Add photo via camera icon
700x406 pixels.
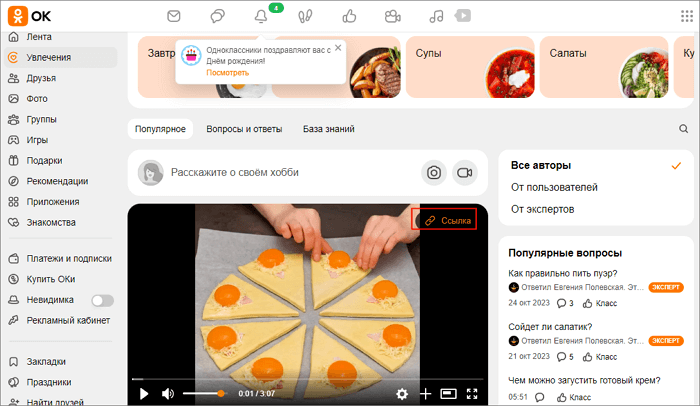tap(433, 172)
